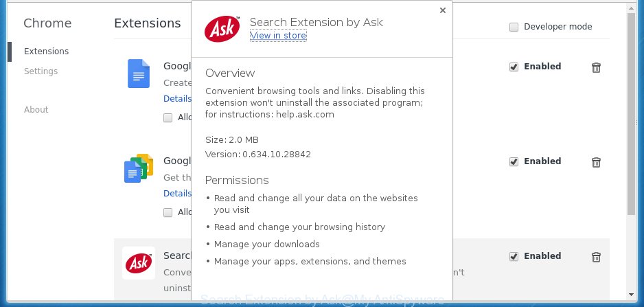Viewport: 644px width, 307px height.
Task: Click the Extensions page heading
Action: [x=148, y=23]
